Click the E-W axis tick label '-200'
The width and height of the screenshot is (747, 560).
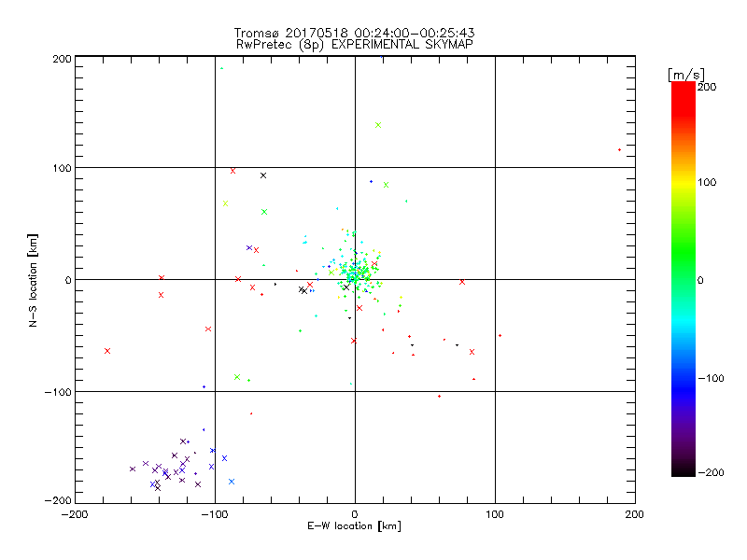tap(75, 515)
